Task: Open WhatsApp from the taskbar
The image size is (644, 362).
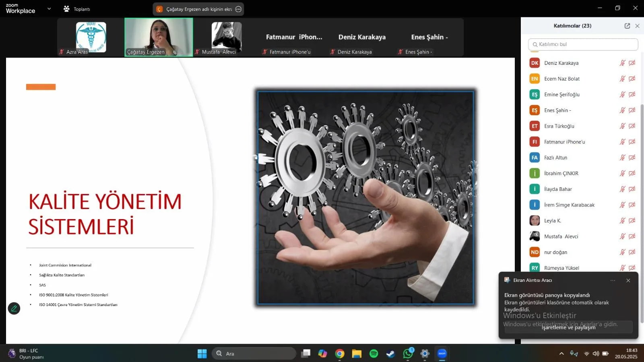Action: pos(408,354)
